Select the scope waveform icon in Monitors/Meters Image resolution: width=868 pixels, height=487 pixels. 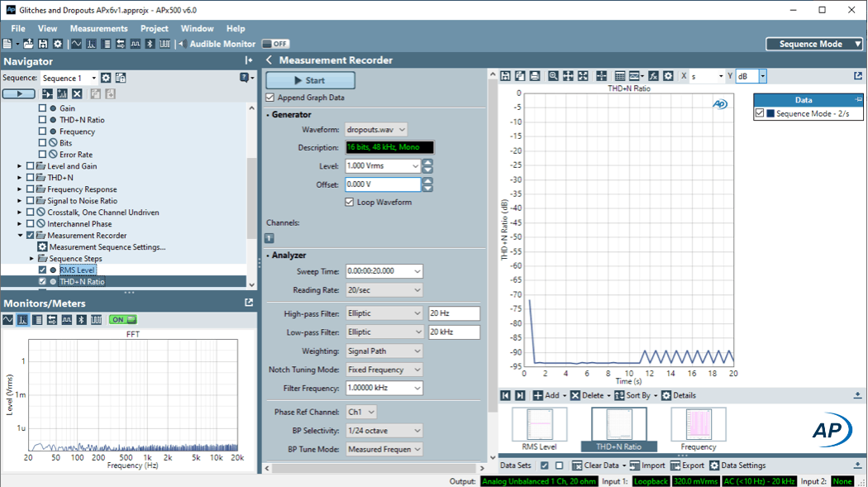point(8,319)
